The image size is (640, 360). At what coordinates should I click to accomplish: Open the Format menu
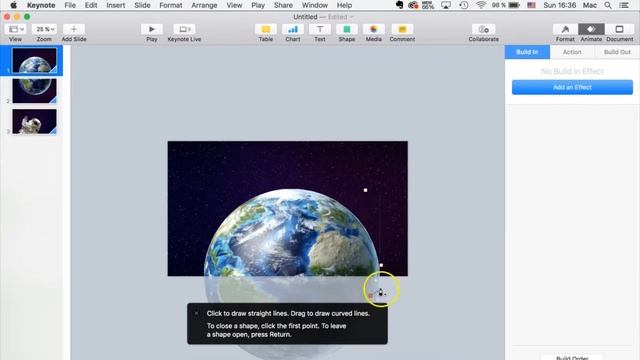coord(171,5)
